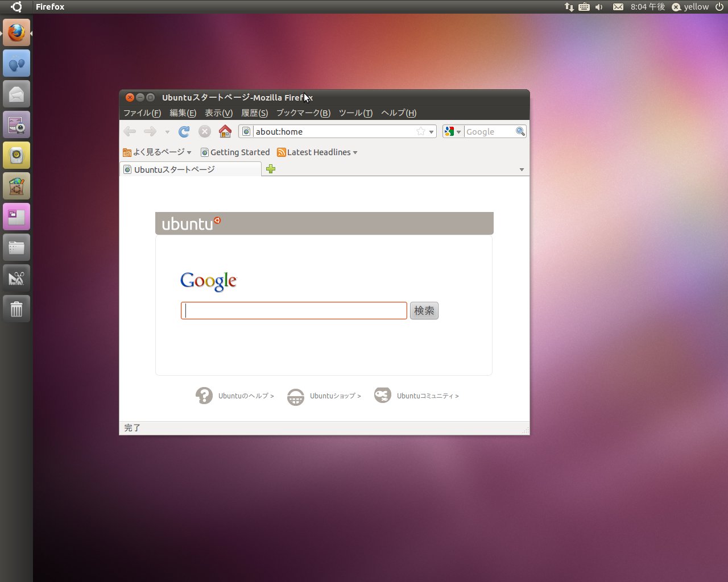The height and width of the screenshot is (582, 728).
Task: Go back using the Back arrow
Action: (130, 132)
